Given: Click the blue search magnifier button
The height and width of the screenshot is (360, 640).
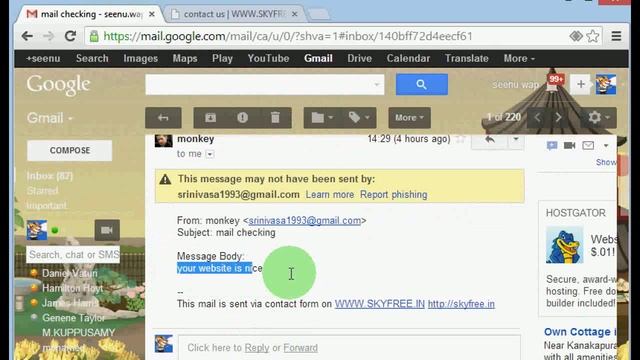Looking at the screenshot, I should coord(422,84).
